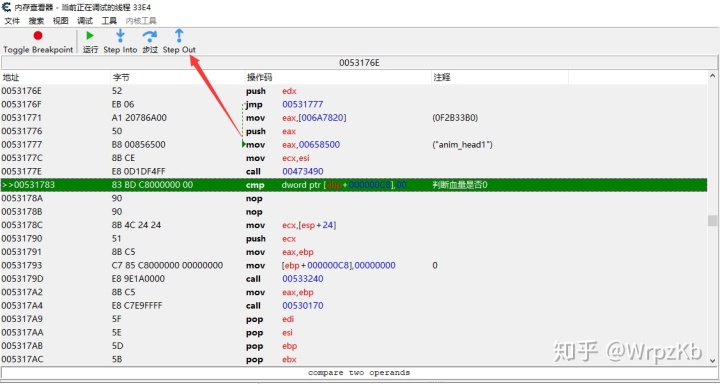720x384 pixels.
Task: Select row 00531793 mov [ebp+000000C8]
Action: pos(354,265)
